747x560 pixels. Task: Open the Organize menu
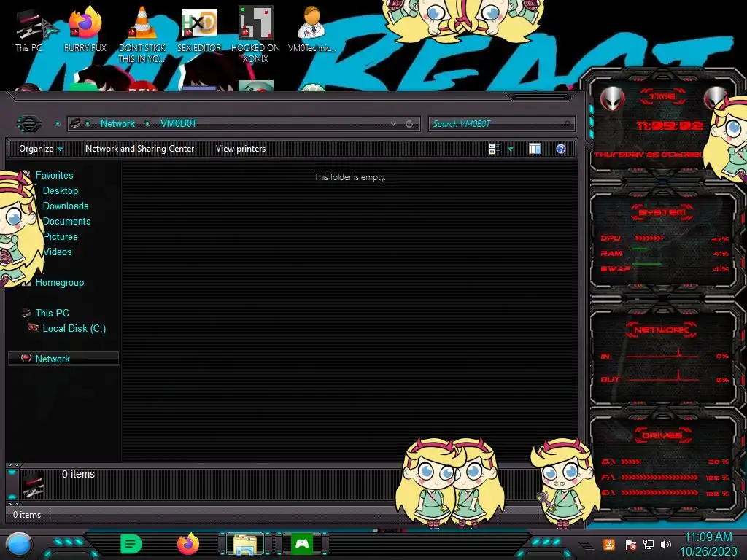pos(41,149)
